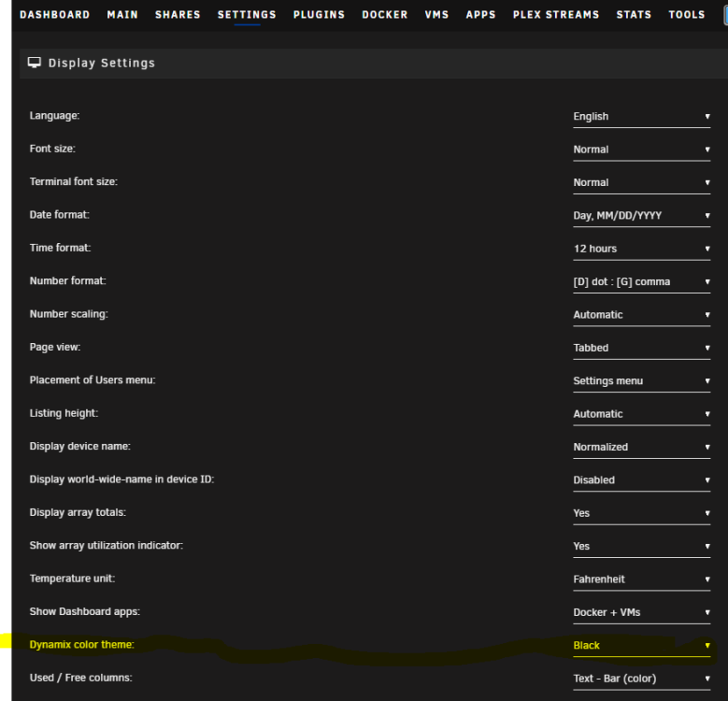Open the Apps tab

(x=481, y=15)
